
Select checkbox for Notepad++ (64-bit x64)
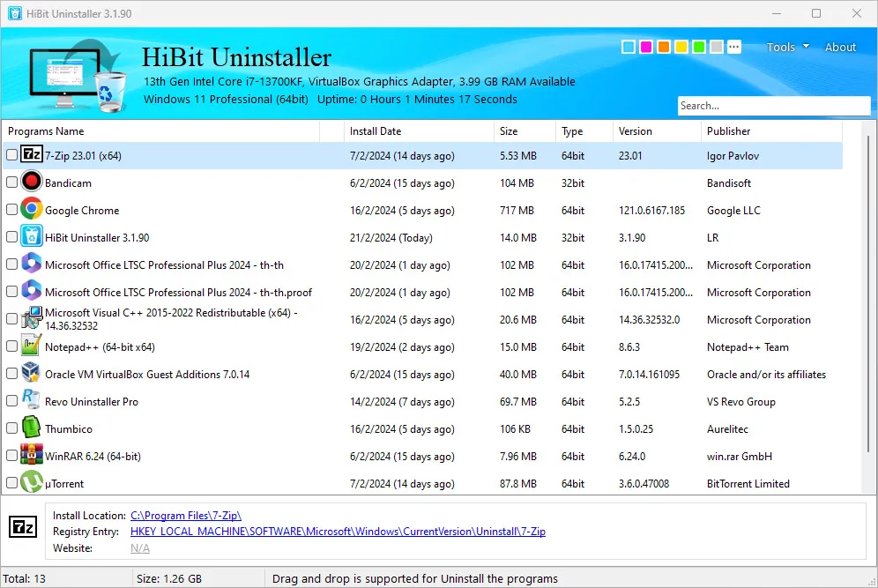(x=11, y=346)
